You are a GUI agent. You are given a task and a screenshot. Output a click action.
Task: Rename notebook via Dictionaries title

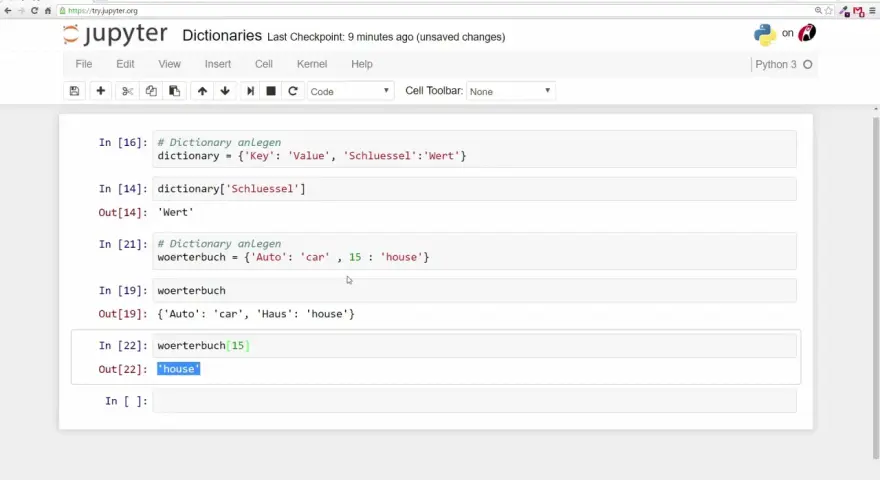click(222, 35)
